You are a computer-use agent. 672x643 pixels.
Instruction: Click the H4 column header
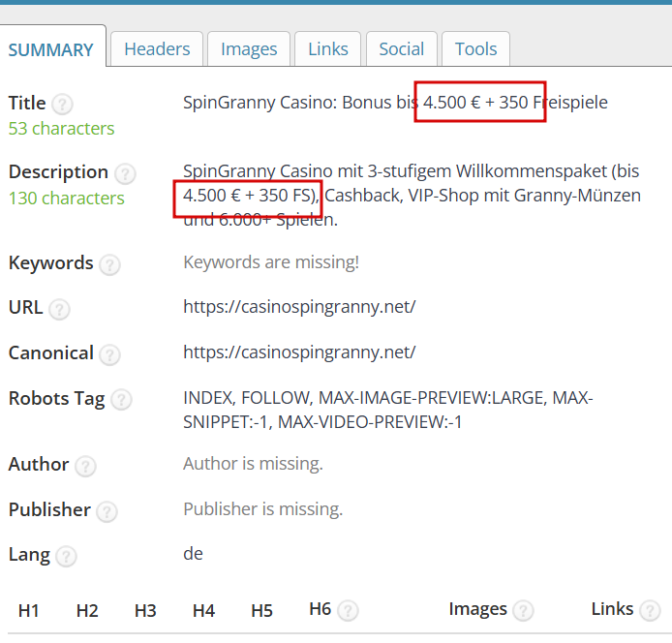(x=203, y=610)
